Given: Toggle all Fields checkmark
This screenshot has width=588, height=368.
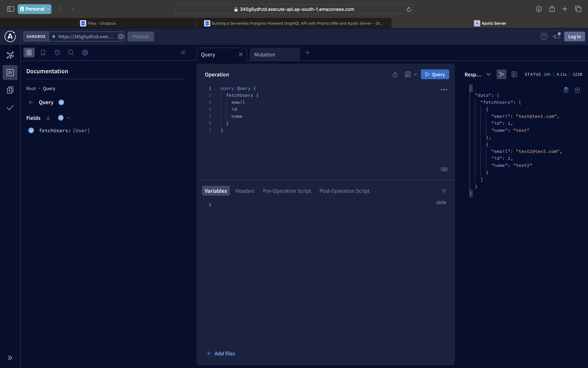Looking at the screenshot, I should 61,118.
